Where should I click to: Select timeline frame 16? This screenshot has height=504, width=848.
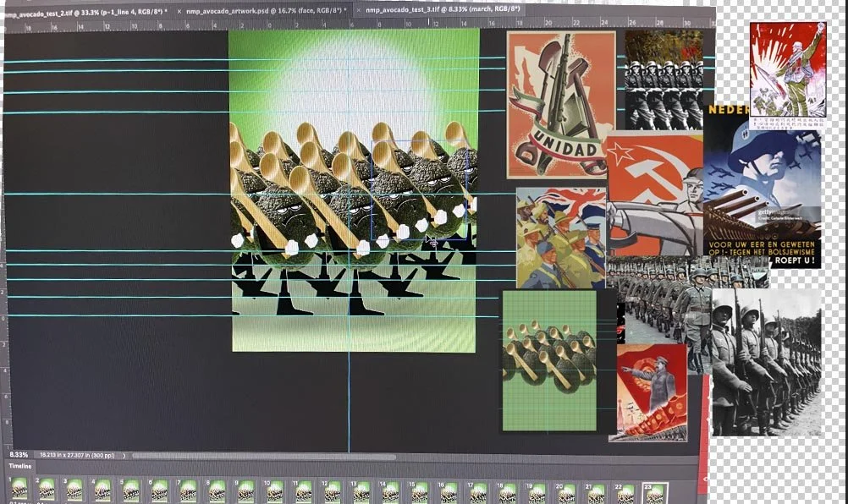click(449, 492)
